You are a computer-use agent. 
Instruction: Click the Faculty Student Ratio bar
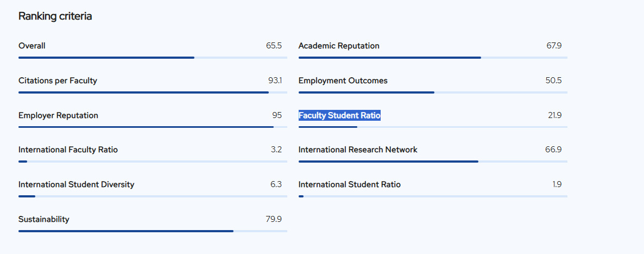(x=433, y=127)
